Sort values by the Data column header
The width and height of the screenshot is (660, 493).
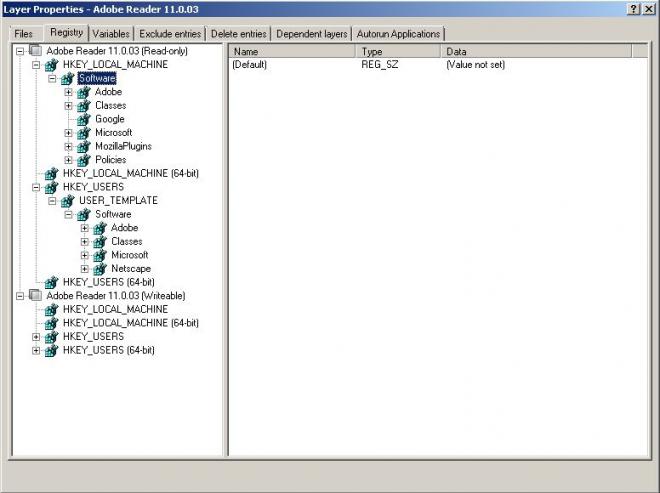536,51
